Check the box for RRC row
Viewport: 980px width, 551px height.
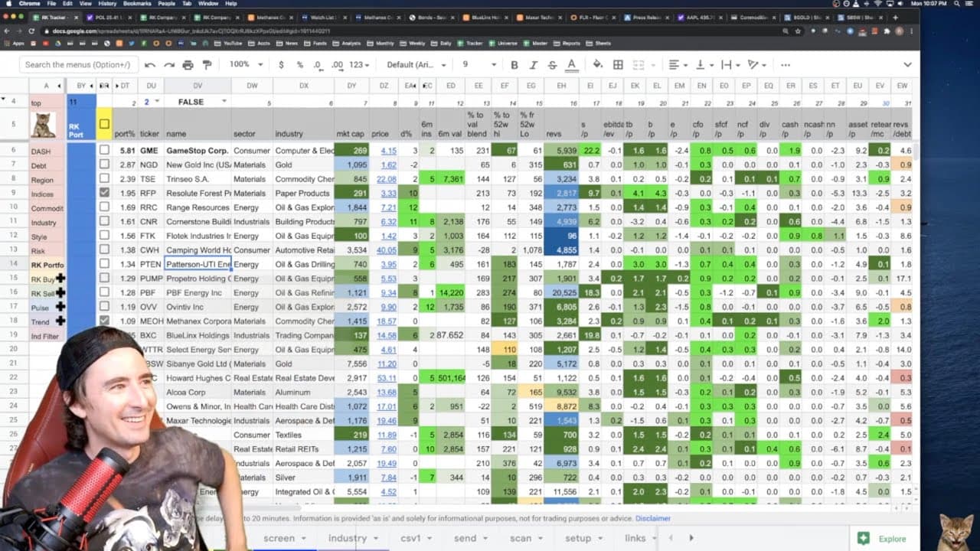pos(104,207)
